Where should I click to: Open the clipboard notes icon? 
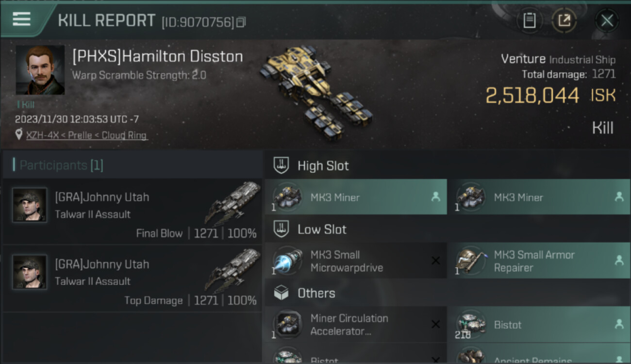[x=530, y=20]
